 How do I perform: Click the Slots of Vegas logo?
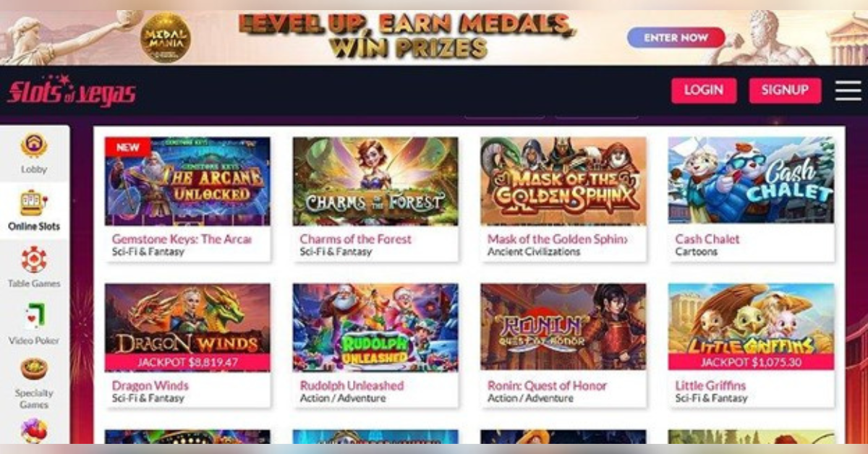(72, 91)
